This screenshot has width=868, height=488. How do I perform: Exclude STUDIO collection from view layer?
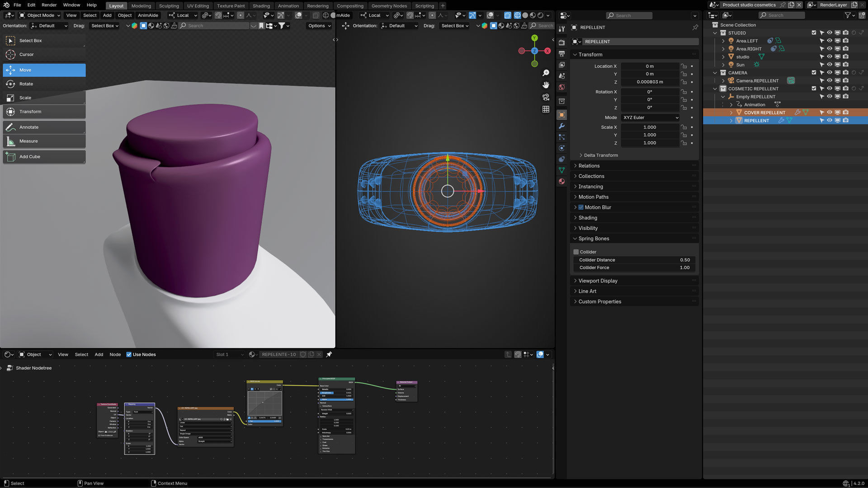coord(814,33)
